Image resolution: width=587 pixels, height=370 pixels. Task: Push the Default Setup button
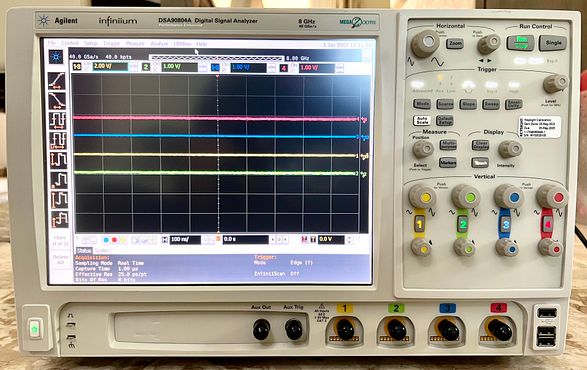445,121
